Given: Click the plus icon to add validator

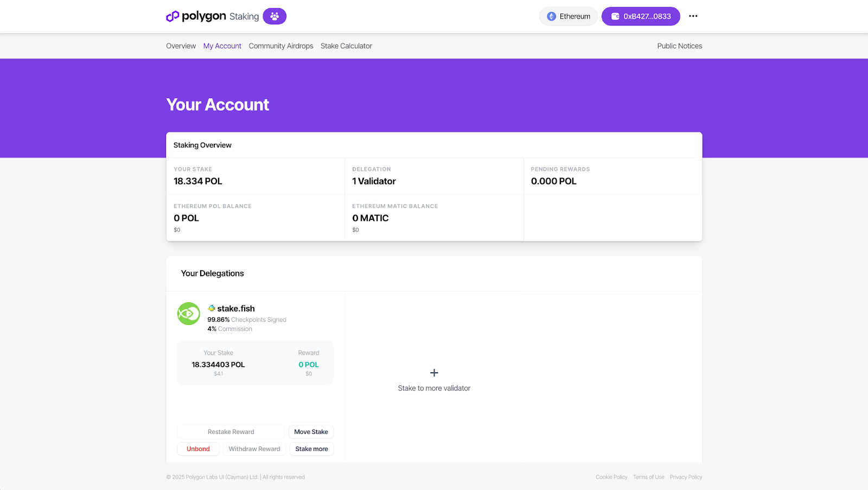Looking at the screenshot, I should click(434, 373).
